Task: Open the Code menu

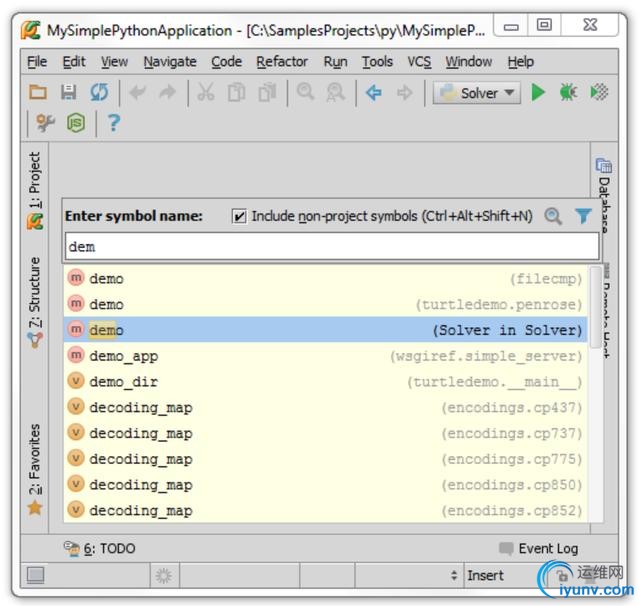Action: (x=227, y=62)
